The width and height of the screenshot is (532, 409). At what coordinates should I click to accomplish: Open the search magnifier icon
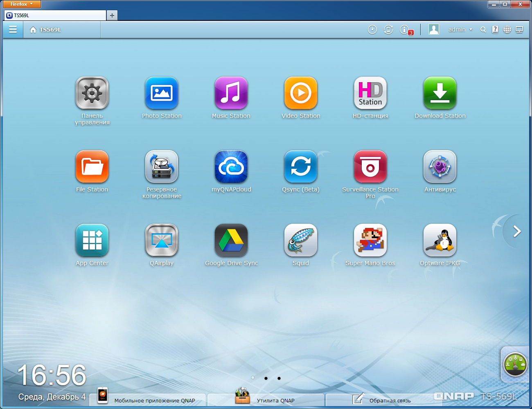483,29
